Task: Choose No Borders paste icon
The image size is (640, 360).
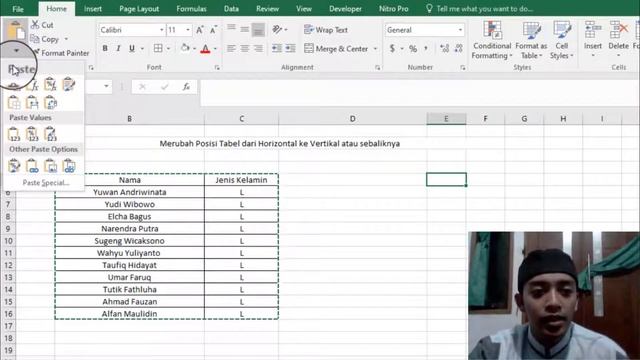Action: (x=14, y=102)
